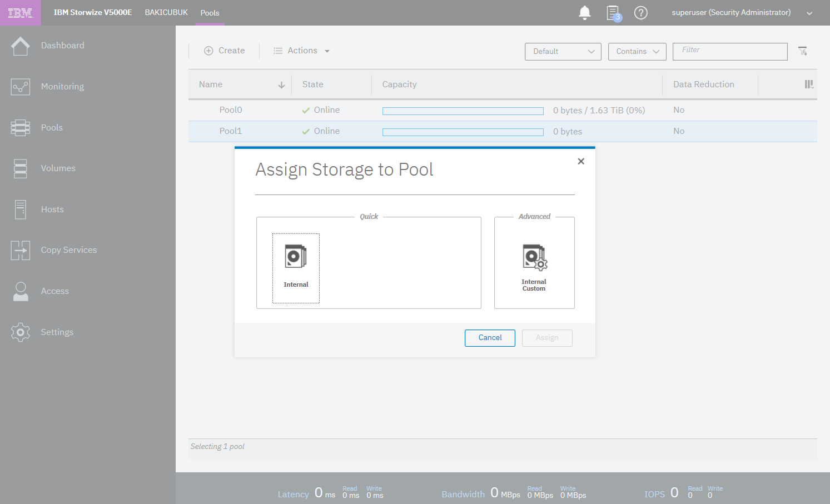Click the Pool0 capacity bar

click(x=463, y=111)
